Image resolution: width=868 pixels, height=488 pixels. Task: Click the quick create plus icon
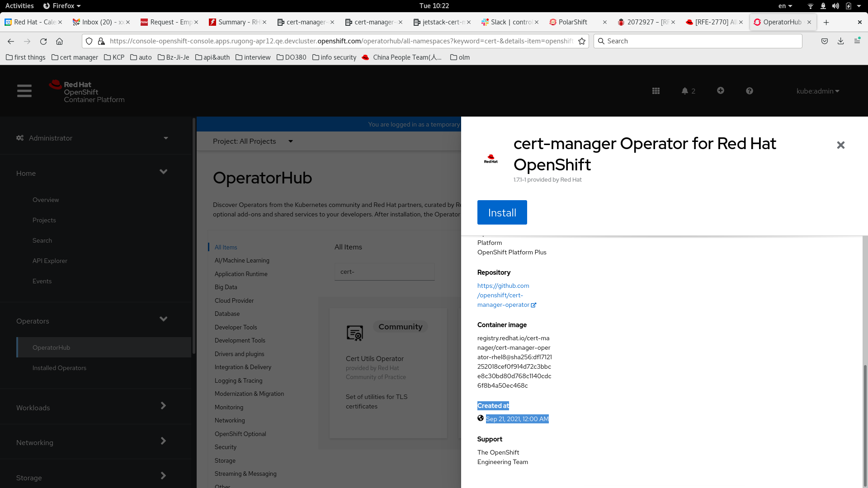click(721, 91)
